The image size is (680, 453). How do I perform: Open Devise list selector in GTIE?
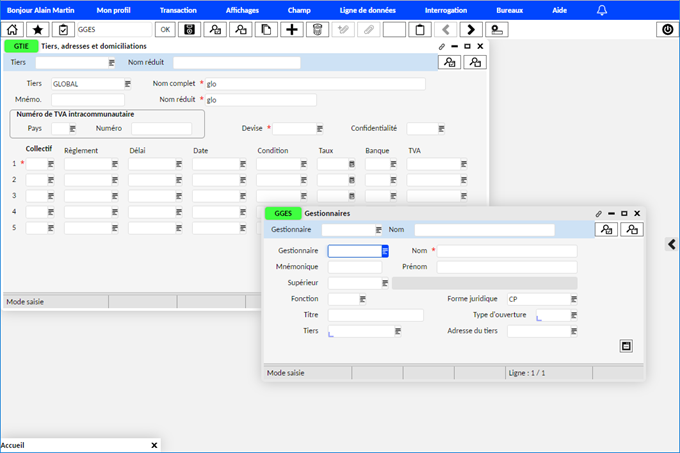pos(320,129)
